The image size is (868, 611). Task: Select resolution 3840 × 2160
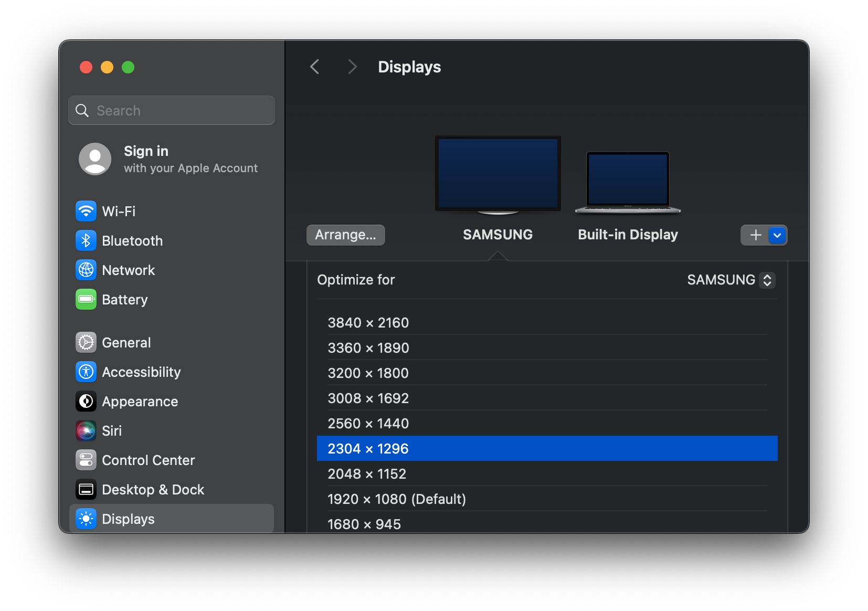[547, 322]
